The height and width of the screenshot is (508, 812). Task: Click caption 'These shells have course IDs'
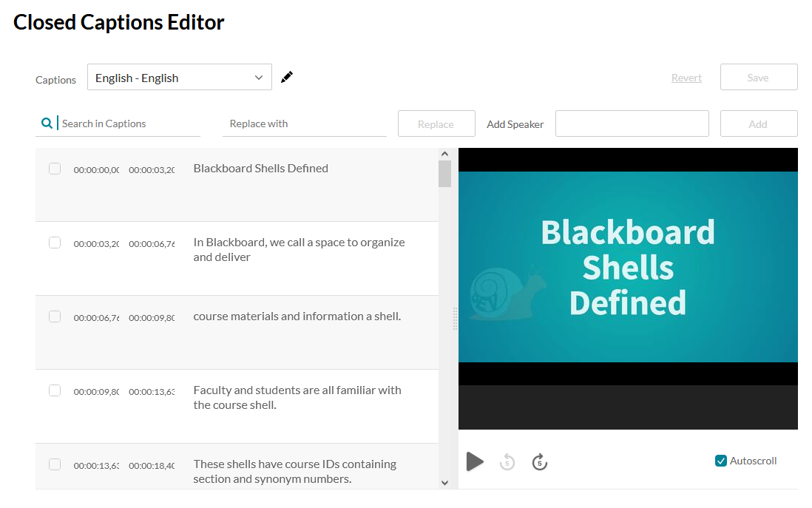click(294, 471)
